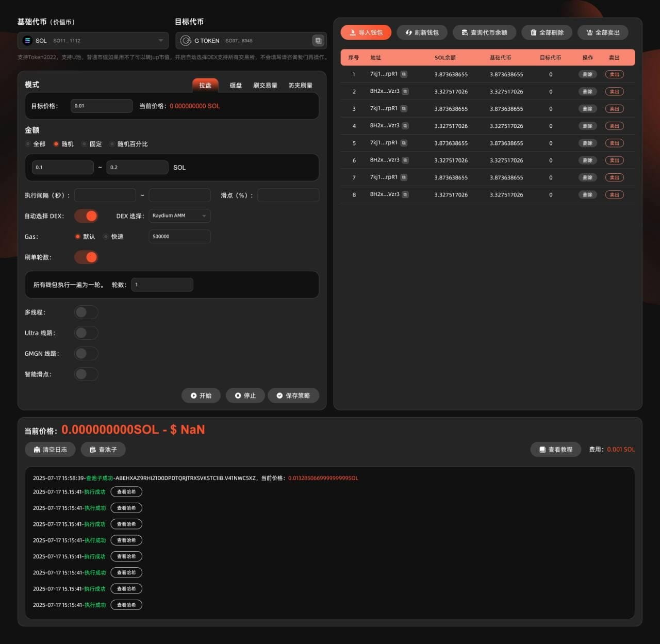Copy the target token address icon
This screenshot has width=660, height=644.
coord(318,40)
